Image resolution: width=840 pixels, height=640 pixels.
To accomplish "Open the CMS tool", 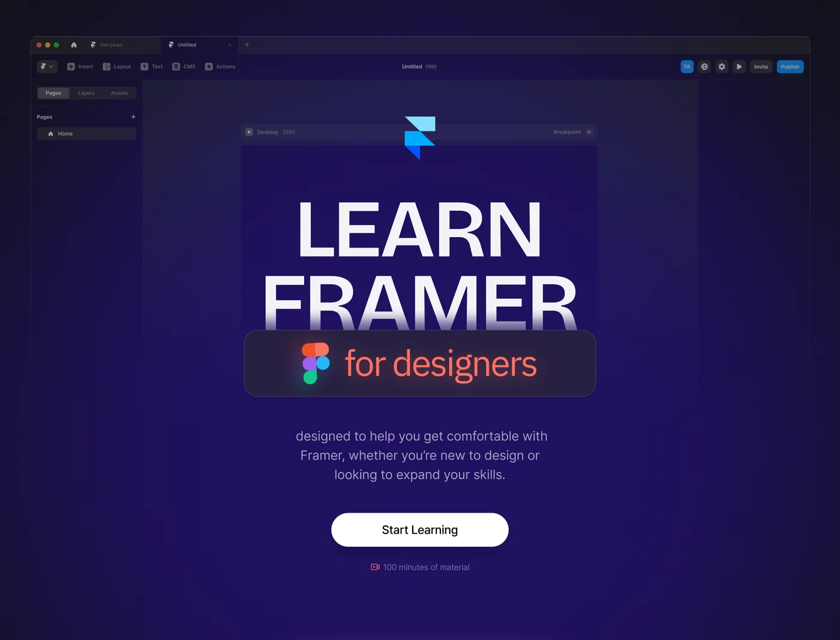I will click(184, 67).
